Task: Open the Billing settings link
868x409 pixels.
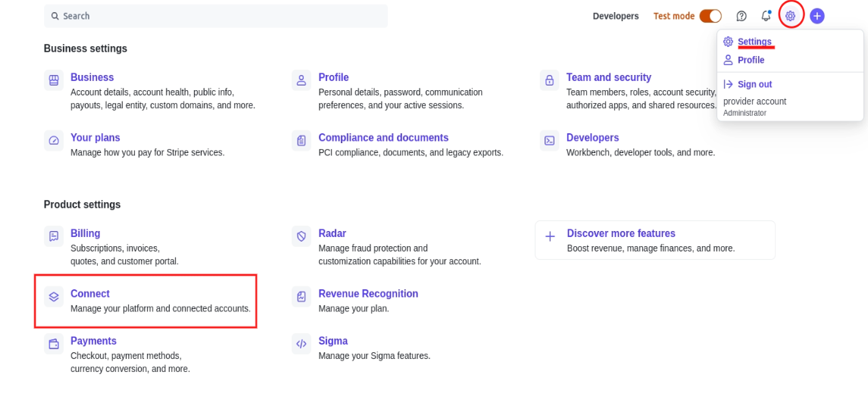Action: (86, 233)
